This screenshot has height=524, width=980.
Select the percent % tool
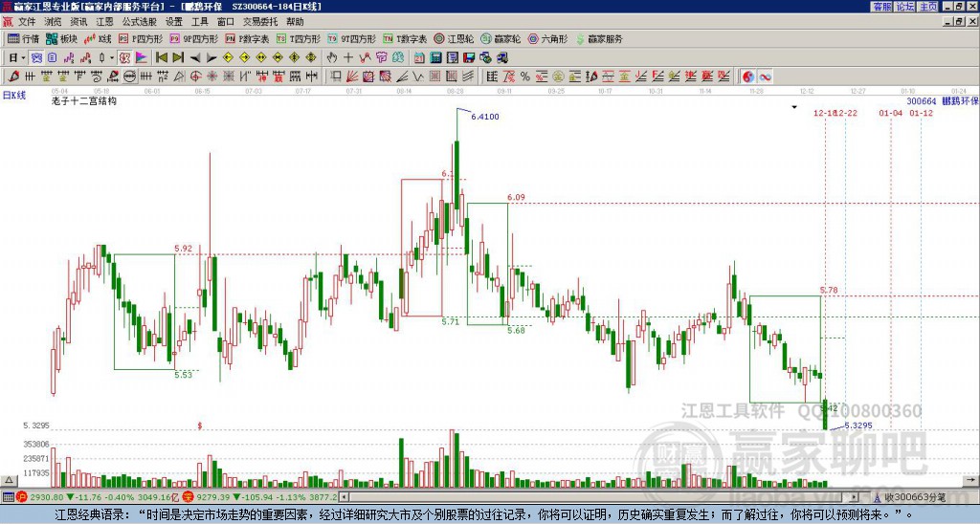(525, 76)
